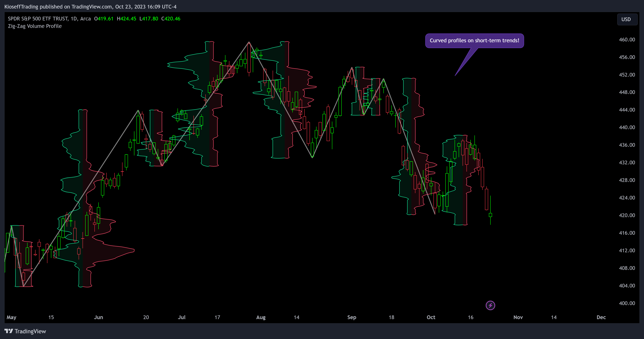
Task: Click the Jul label on time axis
Action: [182, 317]
